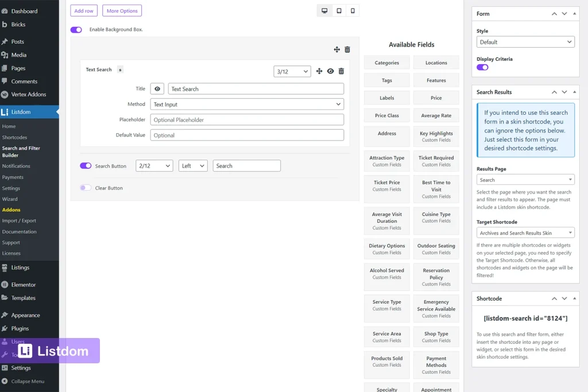The image size is (588, 392).
Task: Switch to mobile preview mode
Action: pos(352,11)
